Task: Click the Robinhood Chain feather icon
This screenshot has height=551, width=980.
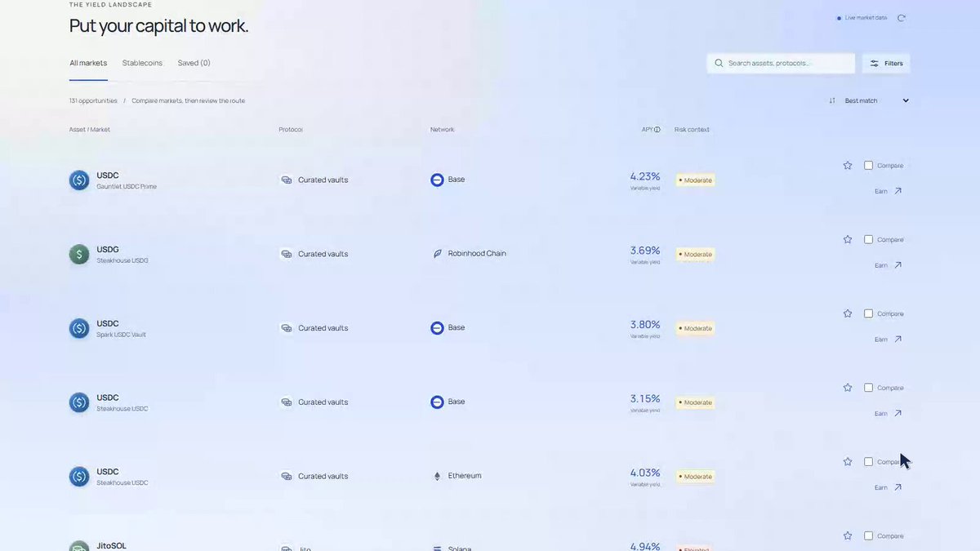Action: (x=437, y=254)
